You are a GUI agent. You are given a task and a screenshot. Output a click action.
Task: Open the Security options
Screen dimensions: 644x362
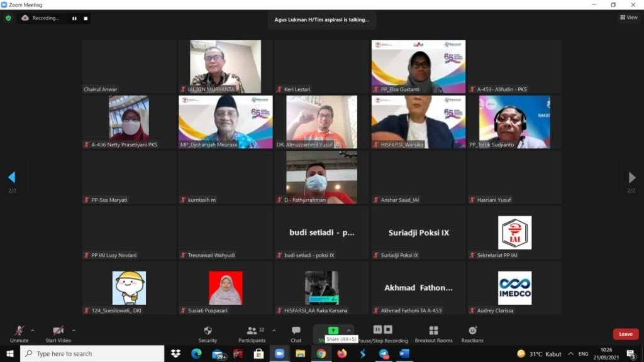click(208, 334)
